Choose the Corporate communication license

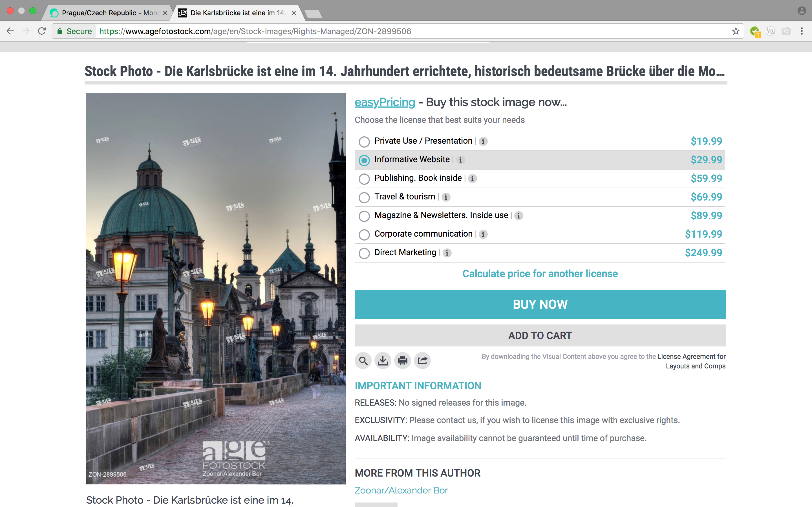tap(364, 234)
